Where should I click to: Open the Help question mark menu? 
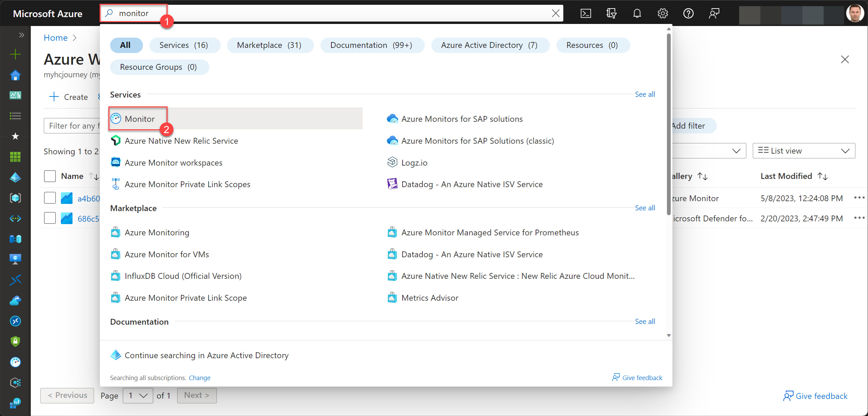click(x=688, y=13)
